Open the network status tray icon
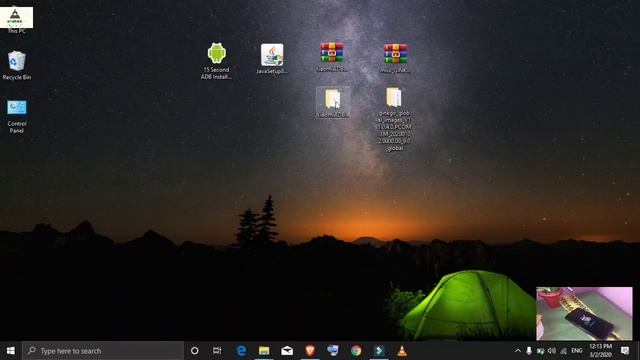Image resolution: width=640 pixels, height=360 pixels. pyautogui.click(x=563, y=351)
